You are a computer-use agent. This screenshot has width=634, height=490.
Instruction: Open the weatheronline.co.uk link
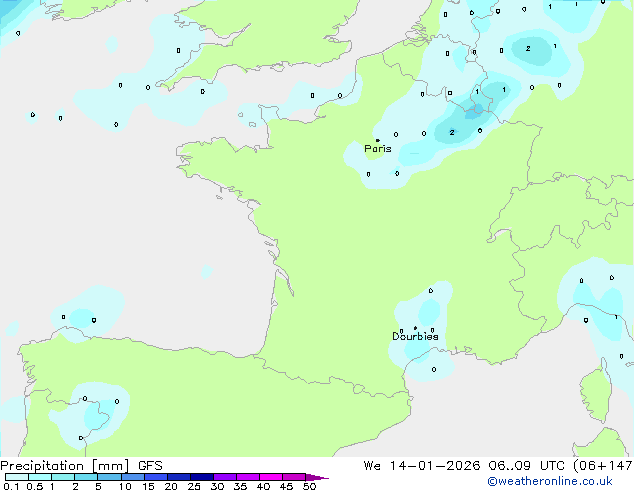(x=549, y=481)
